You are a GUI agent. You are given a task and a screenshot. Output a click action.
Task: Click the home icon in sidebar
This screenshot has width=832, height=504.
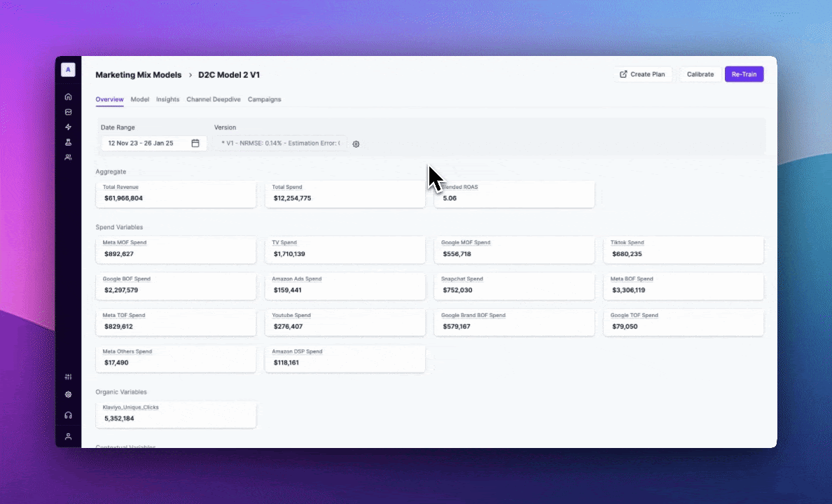(68, 97)
